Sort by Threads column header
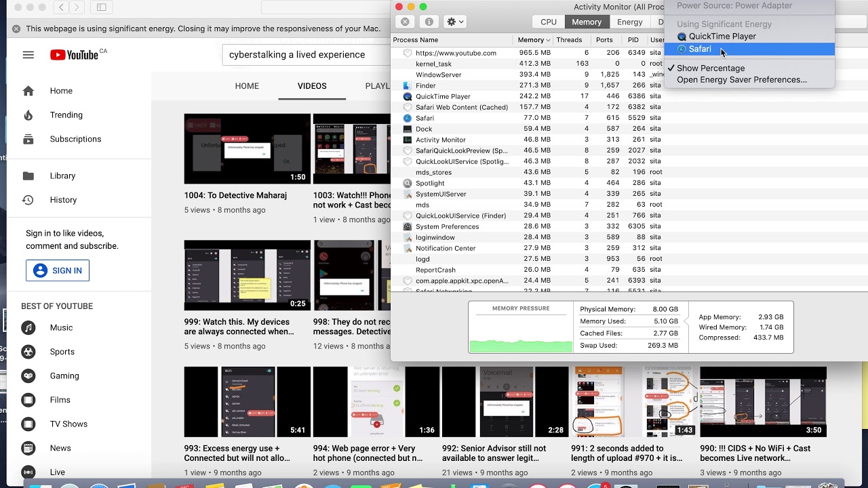 (x=571, y=40)
